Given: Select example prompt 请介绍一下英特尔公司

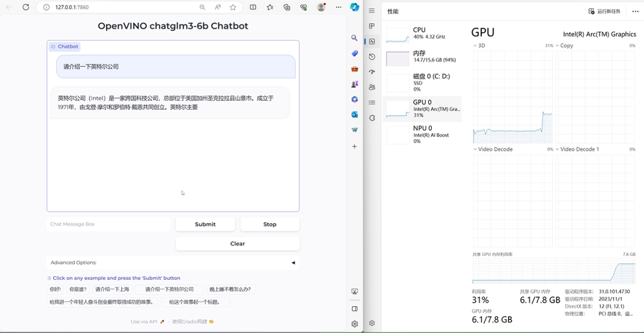Looking at the screenshot, I should pyautogui.click(x=169, y=289).
